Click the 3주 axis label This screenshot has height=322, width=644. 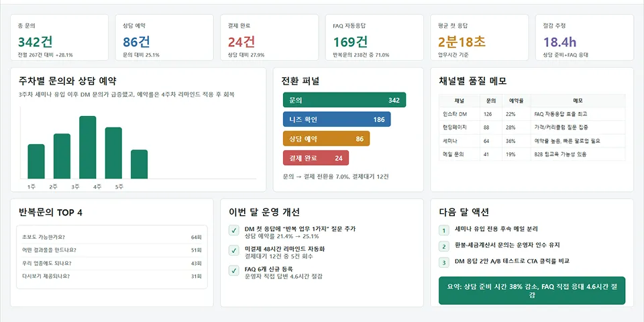(x=75, y=187)
